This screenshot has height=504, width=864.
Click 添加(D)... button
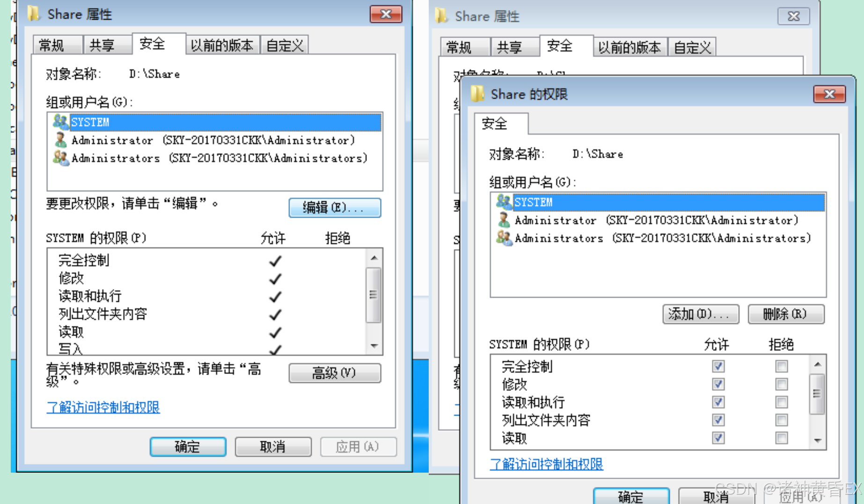coord(701,314)
